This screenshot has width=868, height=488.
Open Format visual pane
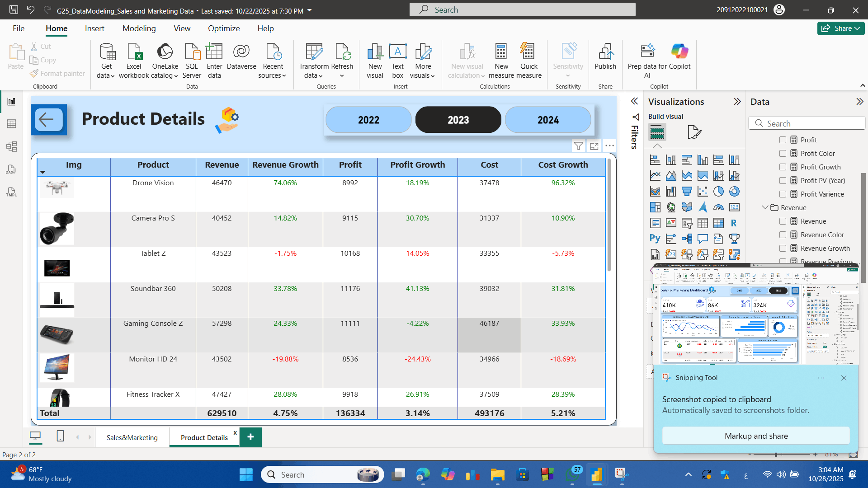(695, 131)
